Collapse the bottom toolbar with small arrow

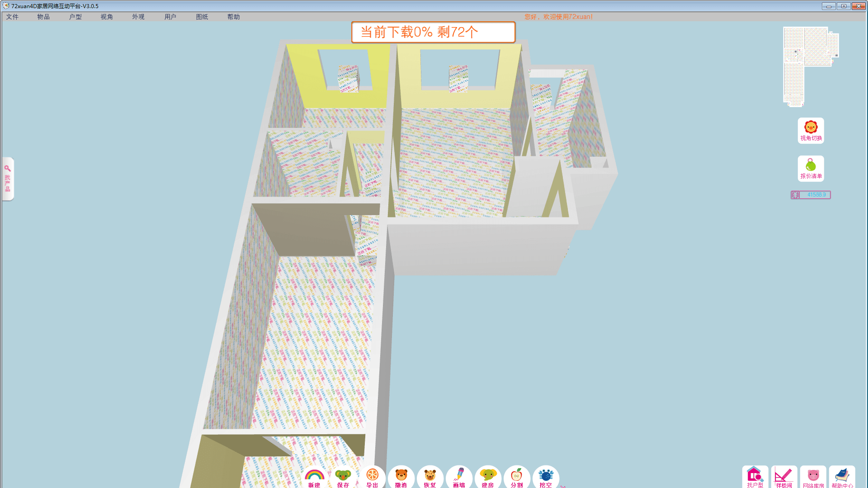click(563, 486)
